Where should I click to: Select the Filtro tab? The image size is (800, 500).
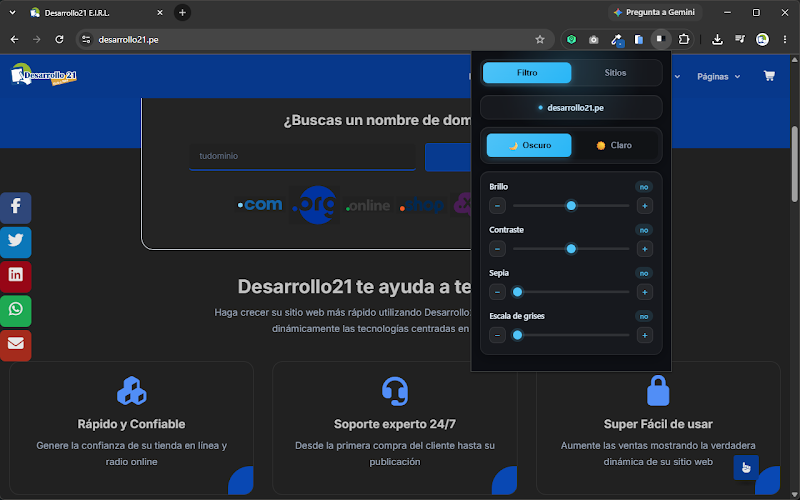tap(527, 72)
